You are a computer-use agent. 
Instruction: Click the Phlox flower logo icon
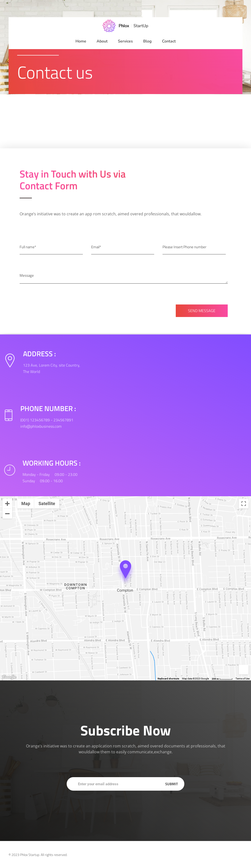pos(109,26)
